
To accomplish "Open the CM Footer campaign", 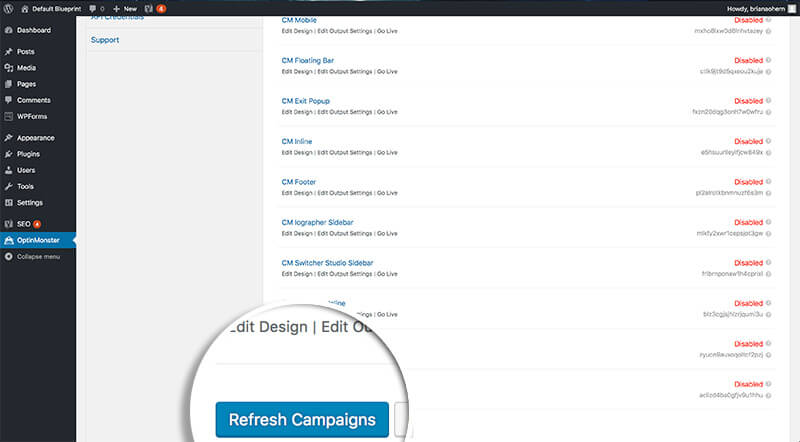I will point(298,182).
